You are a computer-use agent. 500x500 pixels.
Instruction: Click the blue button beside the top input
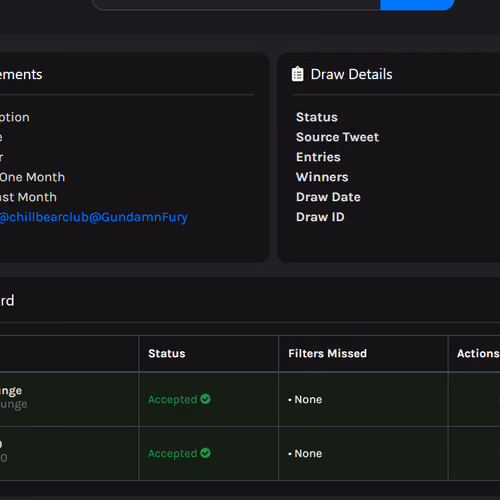[417, 5]
